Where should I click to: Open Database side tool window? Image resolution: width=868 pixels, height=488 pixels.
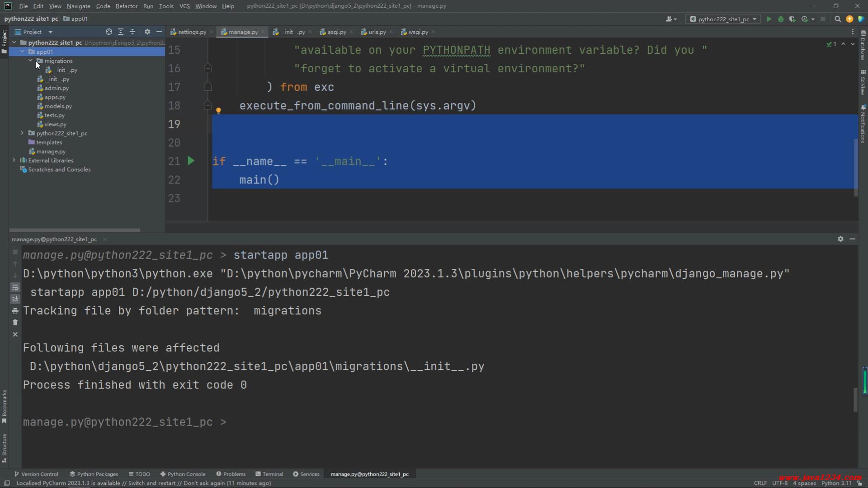tap(863, 45)
